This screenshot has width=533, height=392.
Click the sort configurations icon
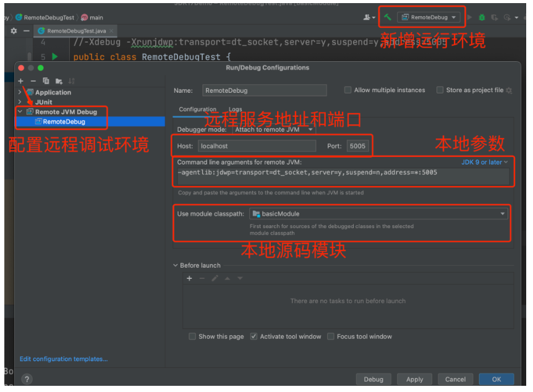pos(71,81)
